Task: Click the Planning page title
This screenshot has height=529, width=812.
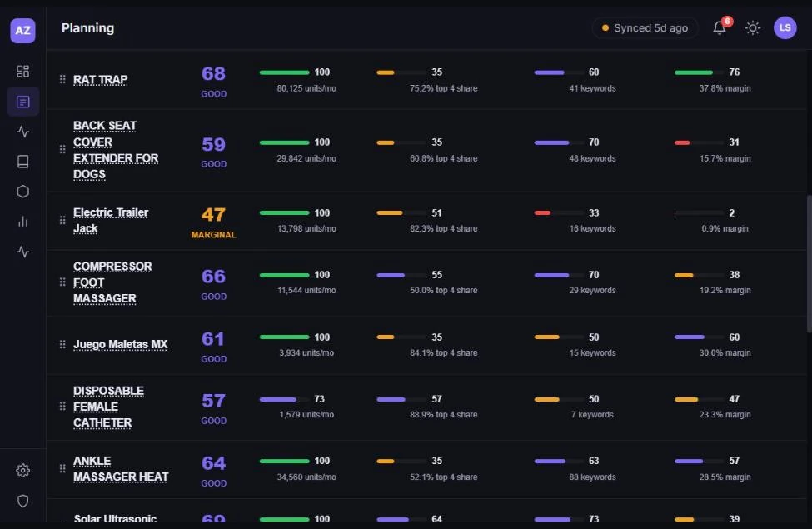Action: (87, 28)
